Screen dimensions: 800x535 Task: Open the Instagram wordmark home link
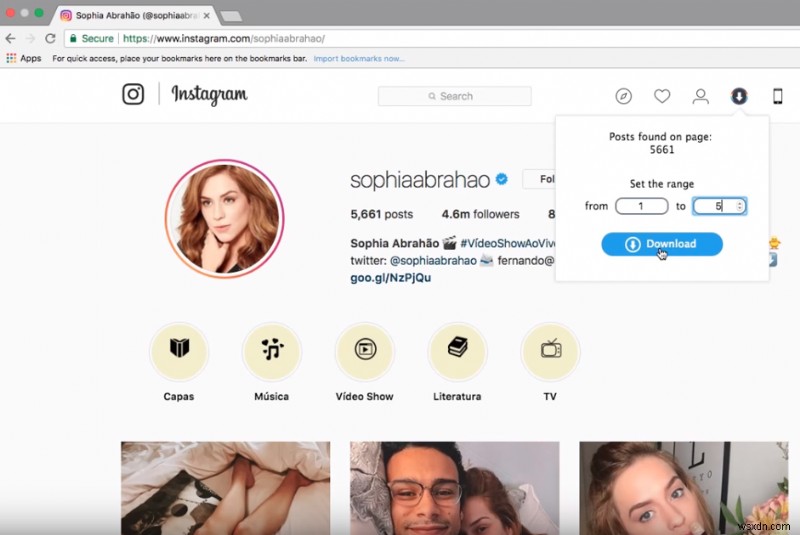tap(209, 94)
